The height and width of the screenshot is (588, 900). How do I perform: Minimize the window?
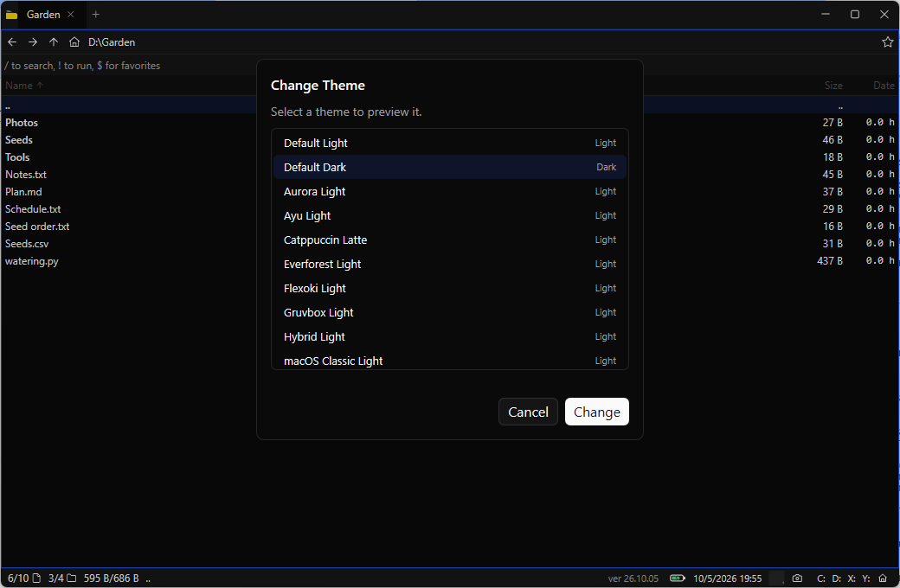[x=826, y=15]
